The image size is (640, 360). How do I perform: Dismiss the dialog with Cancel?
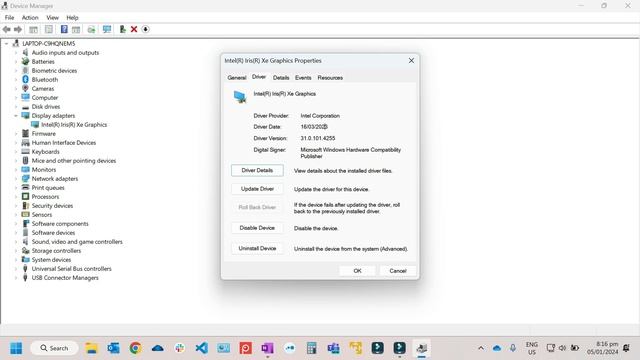398,271
